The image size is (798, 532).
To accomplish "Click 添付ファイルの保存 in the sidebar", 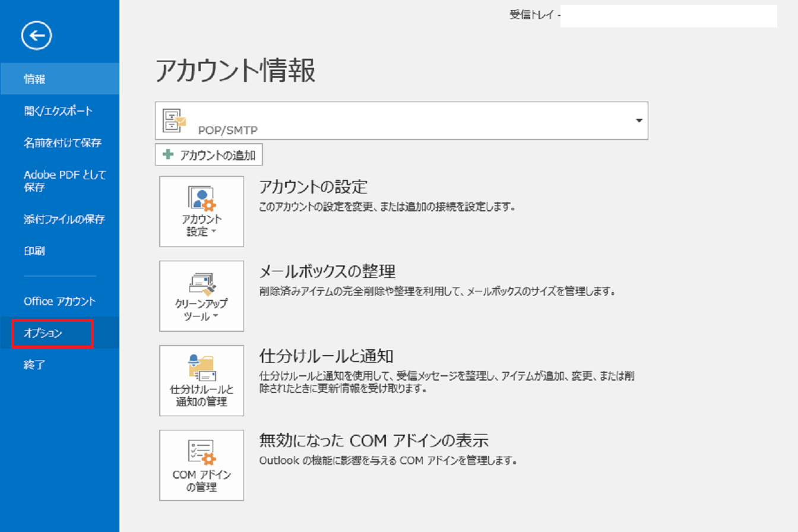I will 64,219.
